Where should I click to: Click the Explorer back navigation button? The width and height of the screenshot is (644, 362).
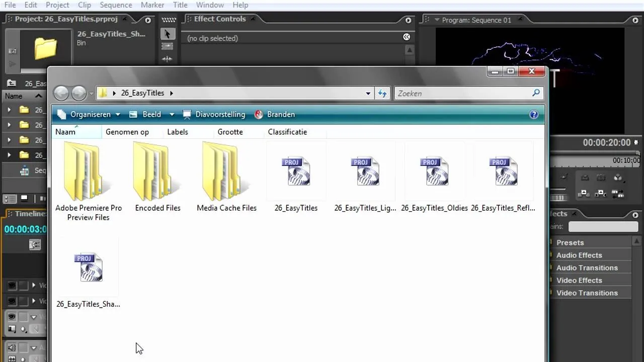(x=61, y=93)
